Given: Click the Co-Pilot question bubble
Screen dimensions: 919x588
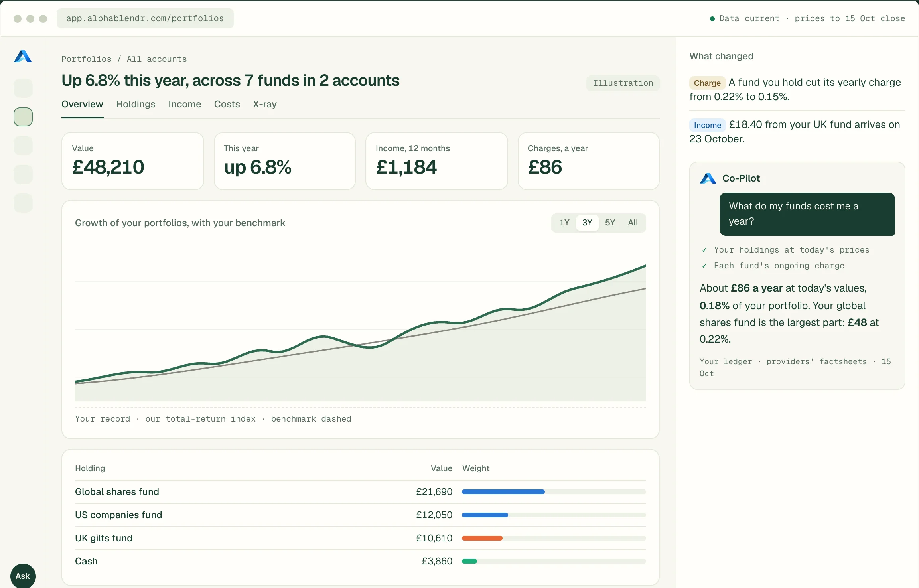Looking at the screenshot, I should pos(807,214).
